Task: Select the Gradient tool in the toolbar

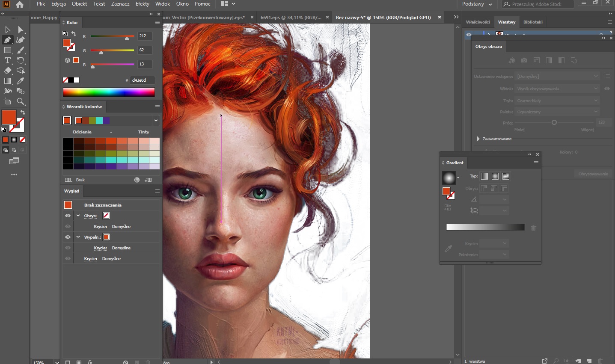Action: (x=8, y=81)
